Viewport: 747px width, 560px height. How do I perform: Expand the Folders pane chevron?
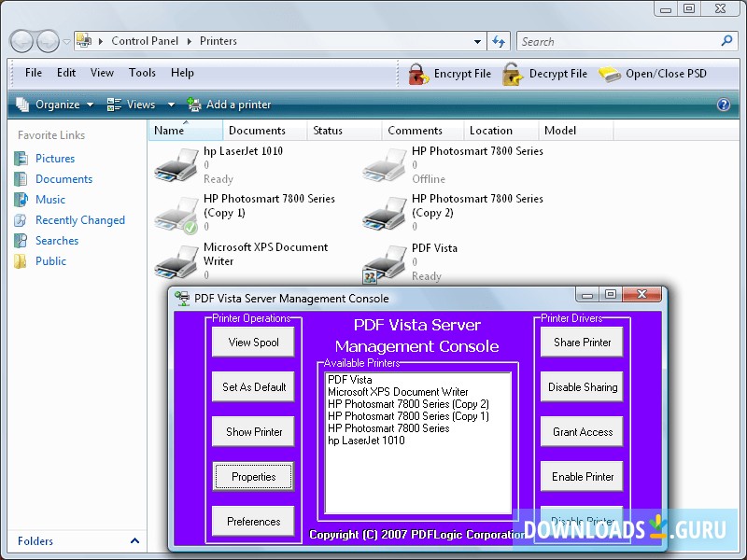point(134,540)
